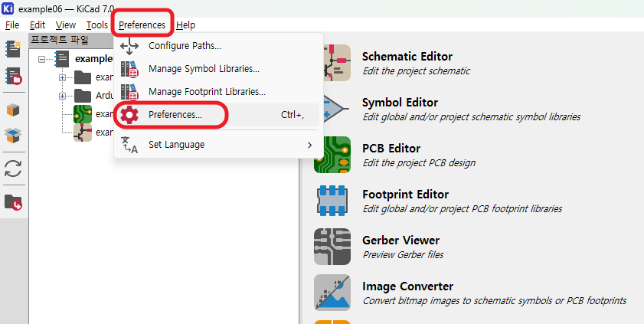Viewport: 644px width, 324px height.
Task: Choose Configure Paths... menu entry
Action: coord(217,46)
